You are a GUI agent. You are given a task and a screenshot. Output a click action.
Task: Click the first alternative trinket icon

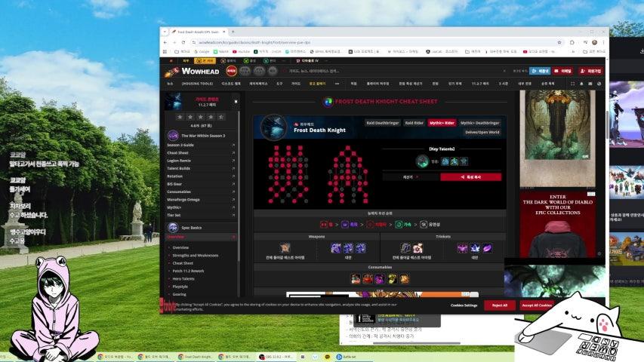point(463,248)
